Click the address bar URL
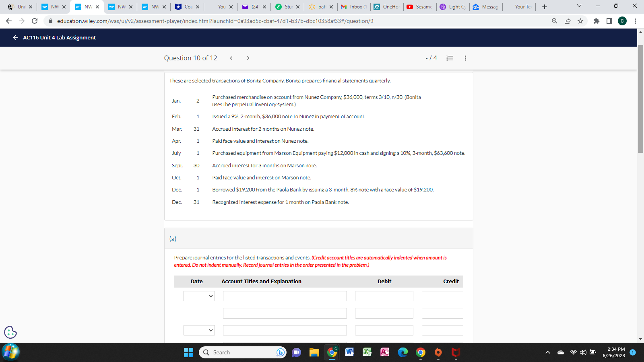This screenshot has height=362, width=644. click(215, 21)
